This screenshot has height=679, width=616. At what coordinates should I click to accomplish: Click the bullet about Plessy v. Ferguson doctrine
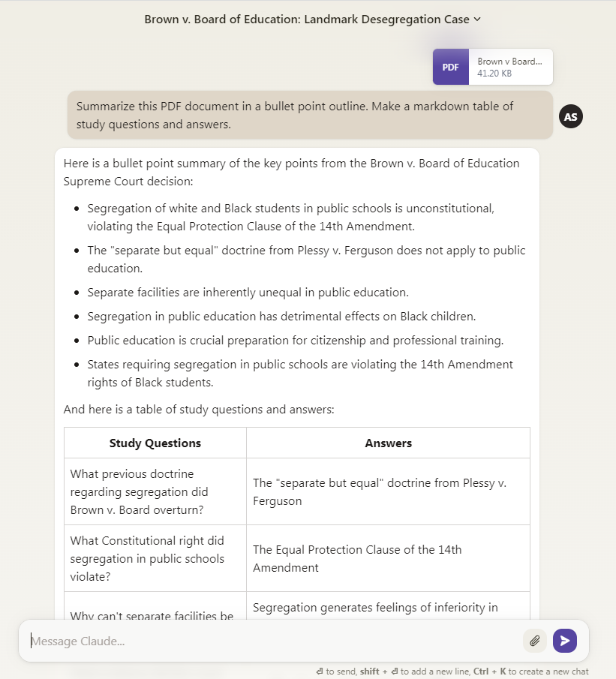pos(306,260)
